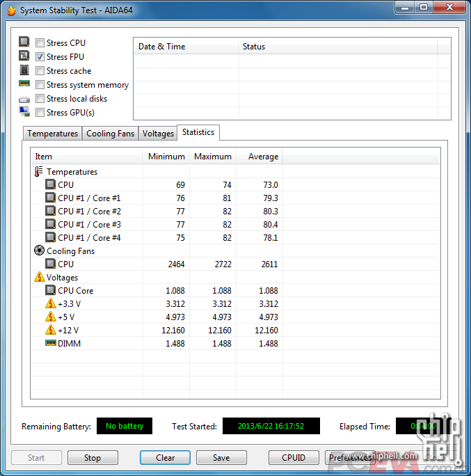Click the chip icon of Core #1 row
471x476 pixels.
pos(50,198)
